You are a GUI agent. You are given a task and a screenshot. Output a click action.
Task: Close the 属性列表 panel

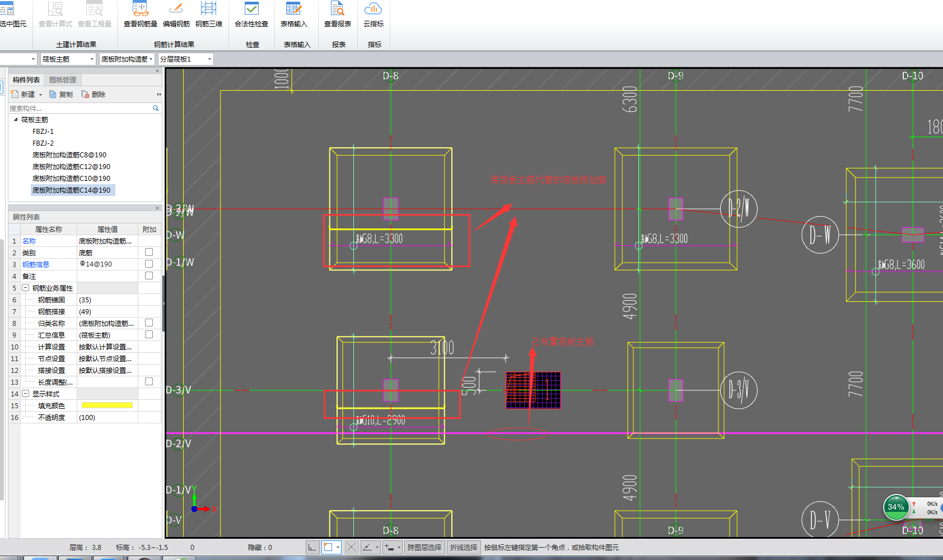[x=157, y=208]
